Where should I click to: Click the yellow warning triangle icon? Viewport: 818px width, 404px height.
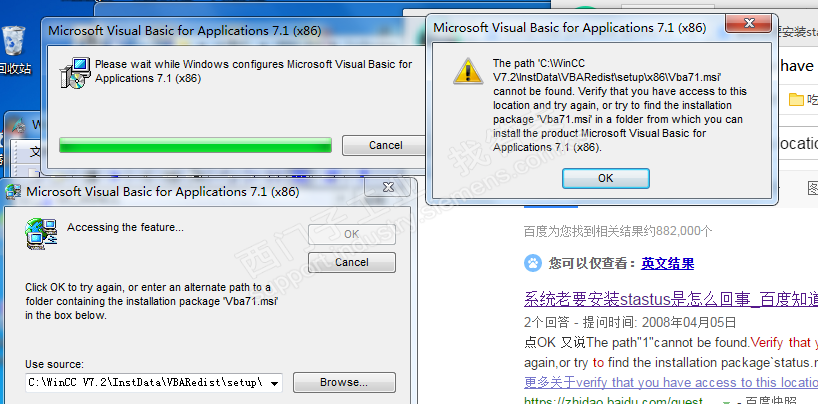(x=468, y=71)
